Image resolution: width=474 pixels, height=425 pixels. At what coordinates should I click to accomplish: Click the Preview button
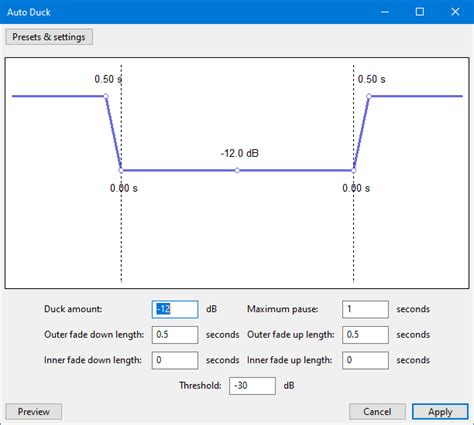click(33, 412)
